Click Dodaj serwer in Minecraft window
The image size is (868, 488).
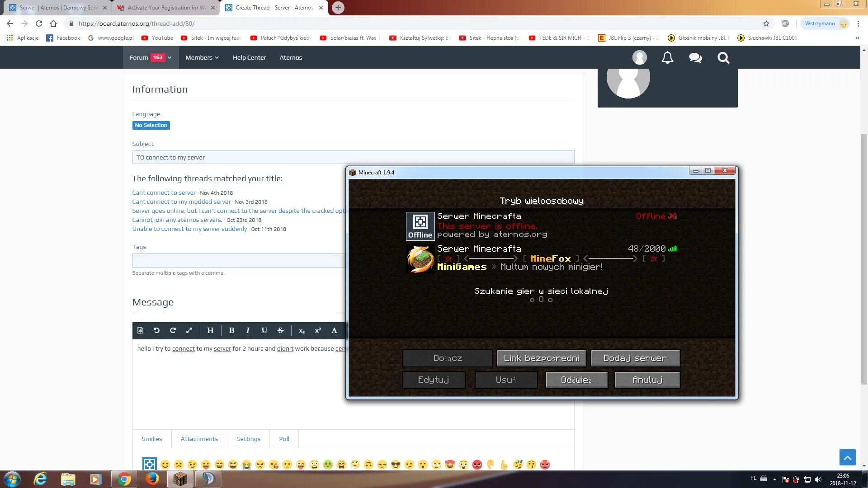(635, 358)
